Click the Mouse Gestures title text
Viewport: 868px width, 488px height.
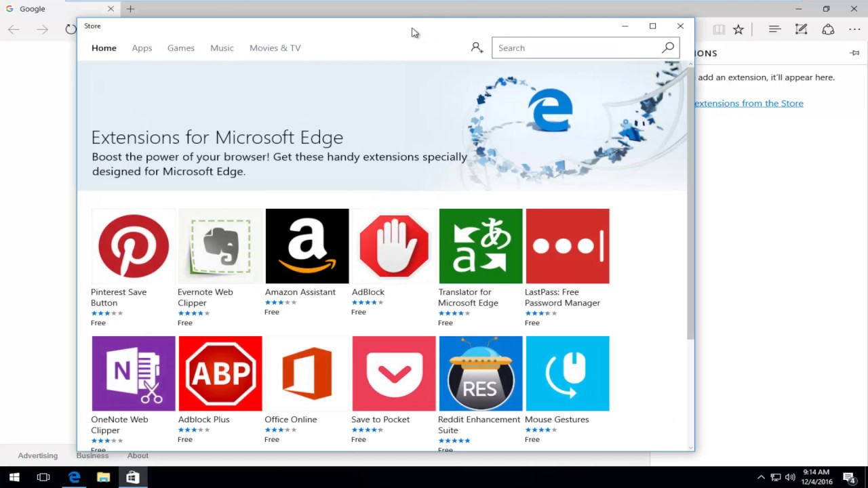[557, 420]
